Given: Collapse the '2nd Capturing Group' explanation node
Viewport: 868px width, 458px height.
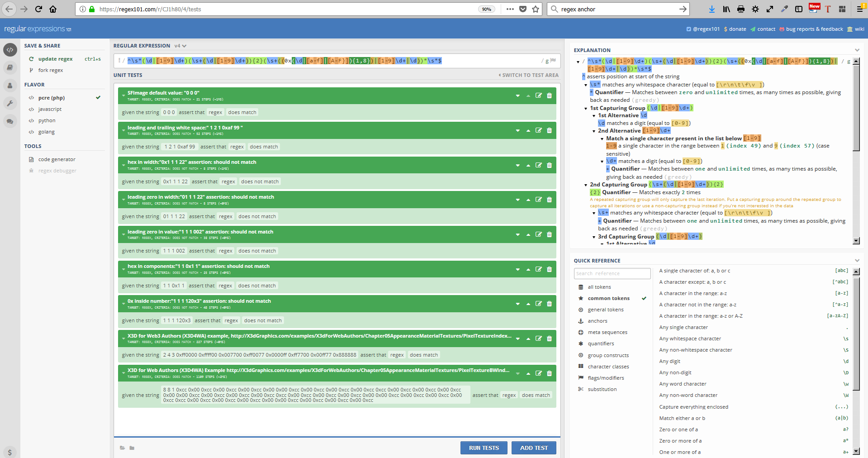Looking at the screenshot, I should 586,185.
